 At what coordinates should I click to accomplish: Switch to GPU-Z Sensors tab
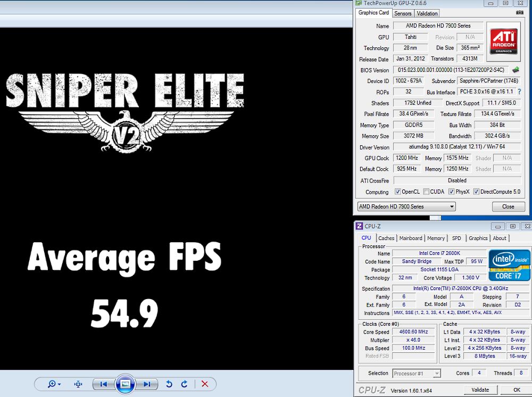[x=403, y=13]
